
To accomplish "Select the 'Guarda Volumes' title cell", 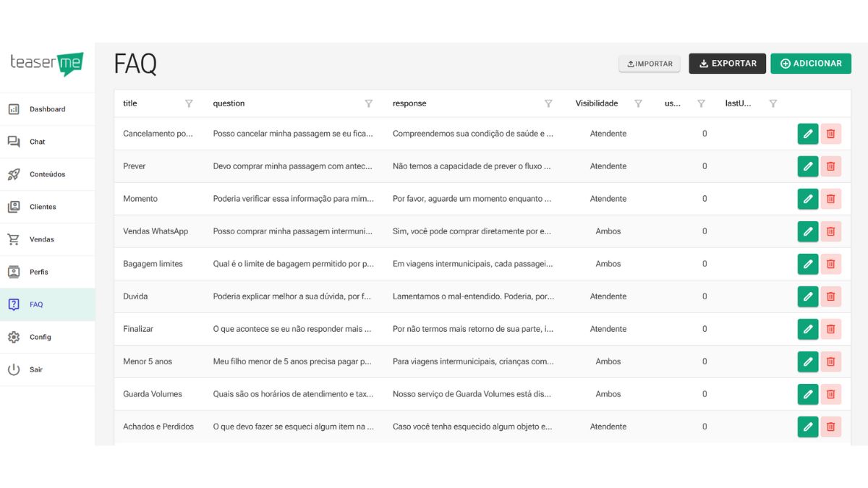I will click(x=153, y=394).
